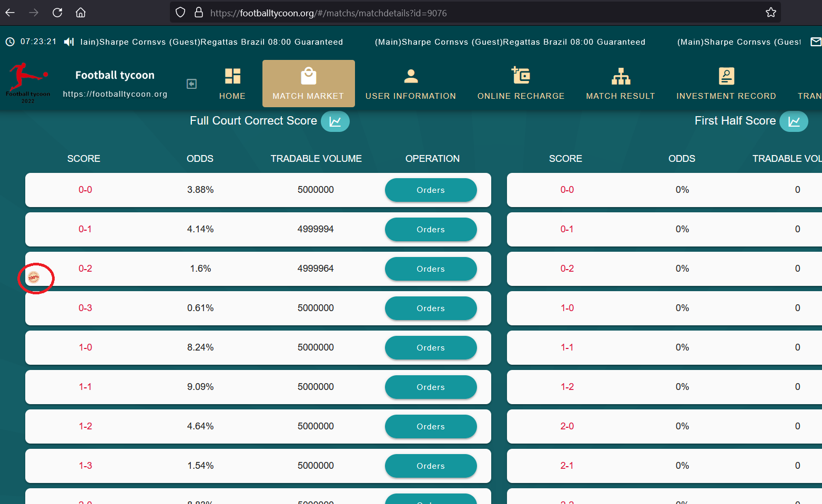Click Orders for score 0-0

[x=431, y=190]
